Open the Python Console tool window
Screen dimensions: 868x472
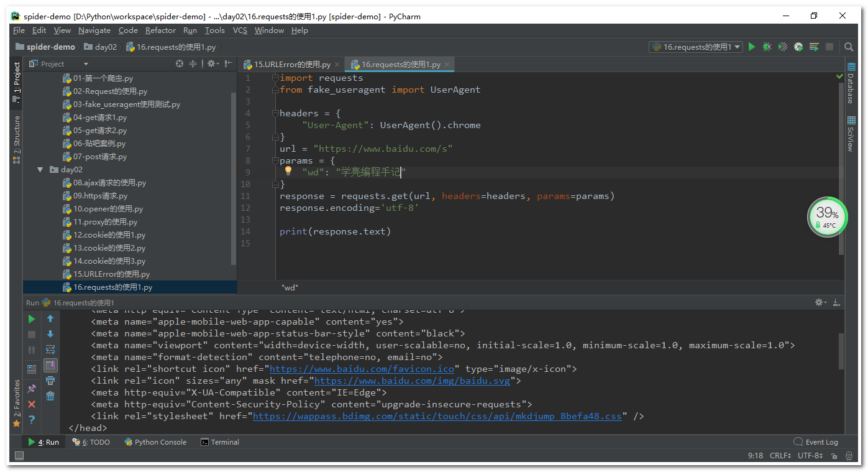155,442
